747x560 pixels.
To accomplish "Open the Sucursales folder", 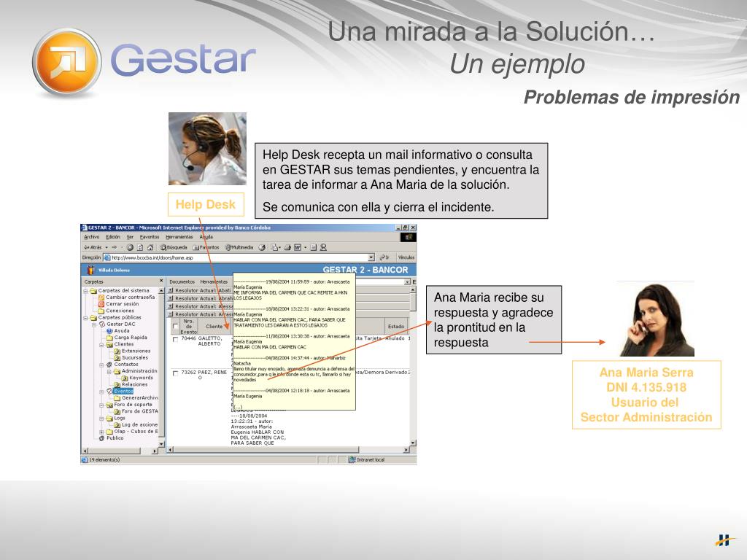I will (131, 357).
